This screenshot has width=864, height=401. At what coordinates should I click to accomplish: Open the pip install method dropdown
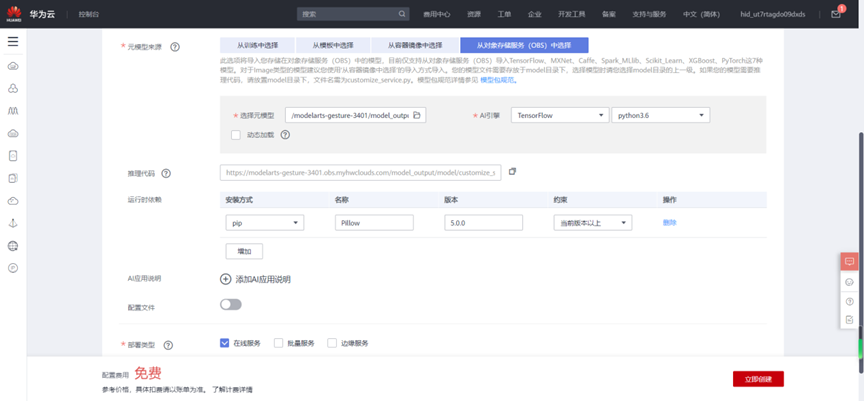pos(265,223)
